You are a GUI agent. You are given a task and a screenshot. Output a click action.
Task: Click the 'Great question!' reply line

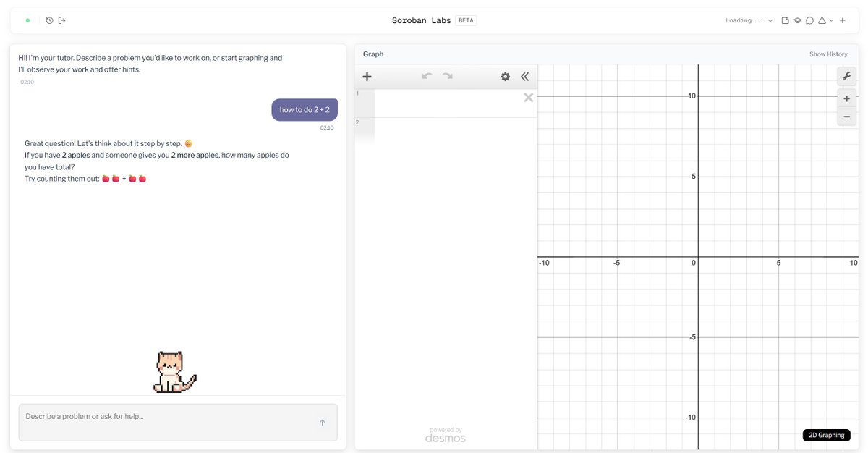pos(109,143)
